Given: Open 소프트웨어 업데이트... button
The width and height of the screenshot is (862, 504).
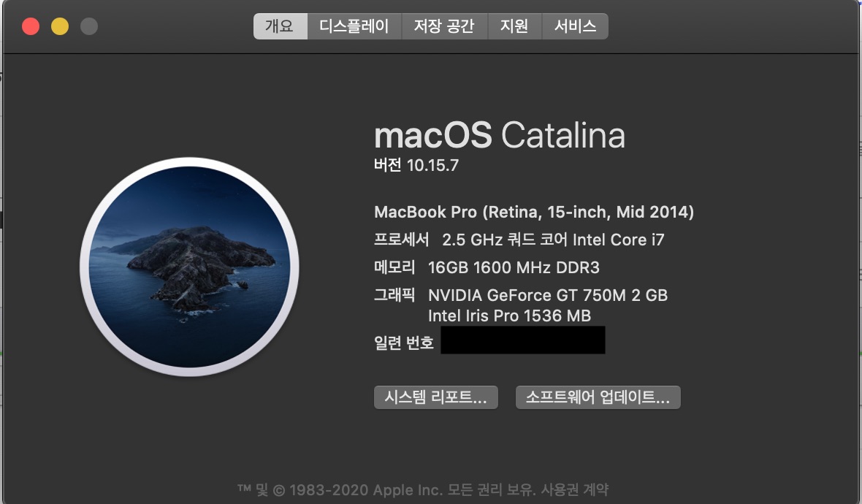Looking at the screenshot, I should pyautogui.click(x=598, y=397).
